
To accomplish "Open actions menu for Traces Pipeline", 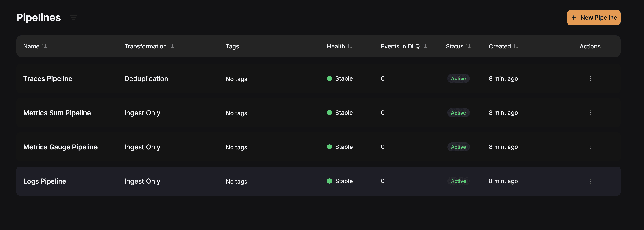I will [590, 79].
